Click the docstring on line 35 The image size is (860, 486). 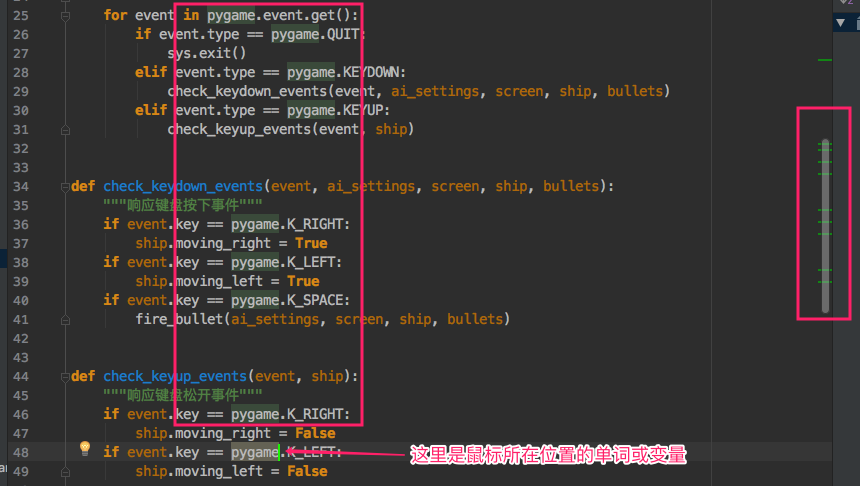pyautogui.click(x=183, y=206)
